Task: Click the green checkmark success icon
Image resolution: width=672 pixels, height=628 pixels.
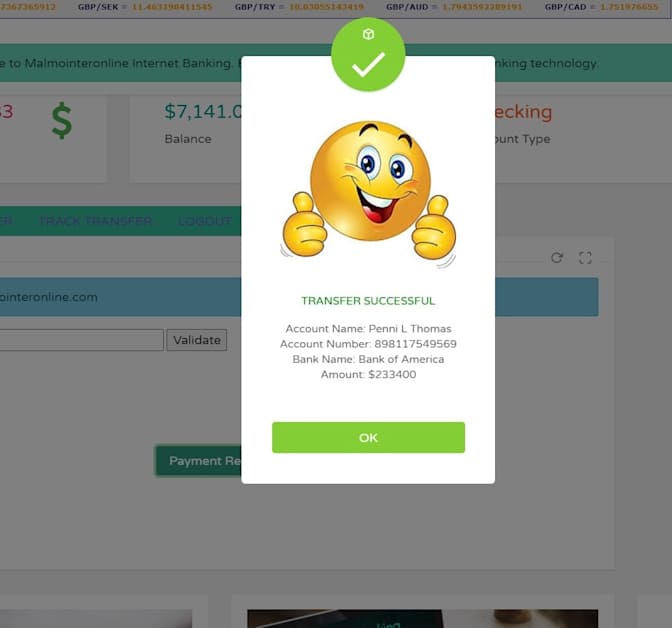Action: coord(368,54)
